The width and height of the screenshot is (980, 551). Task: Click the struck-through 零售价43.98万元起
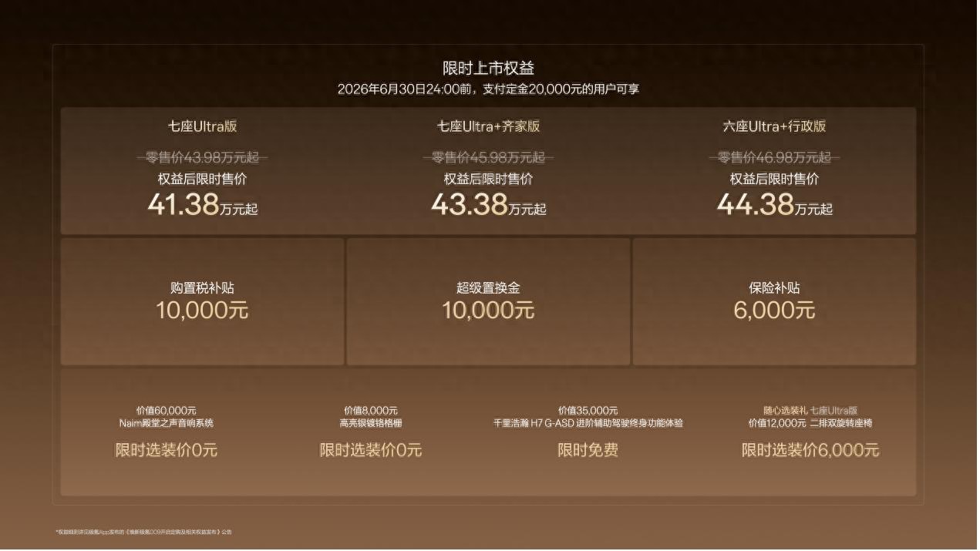[202, 158]
